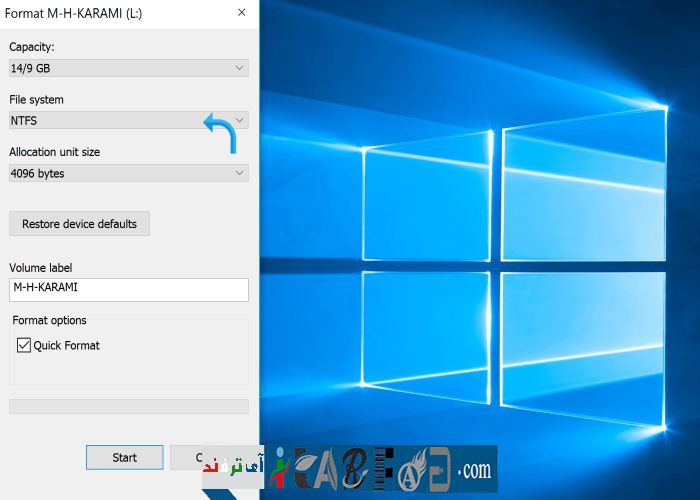Close the Format dialog with the X

tap(242, 13)
